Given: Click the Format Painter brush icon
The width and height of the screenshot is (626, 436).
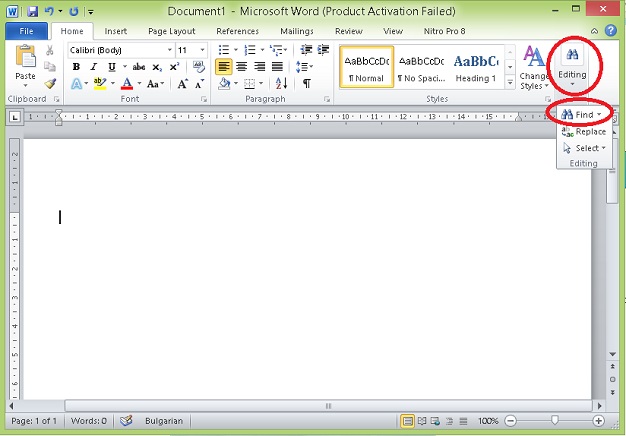Looking at the screenshot, I should click(x=50, y=84).
